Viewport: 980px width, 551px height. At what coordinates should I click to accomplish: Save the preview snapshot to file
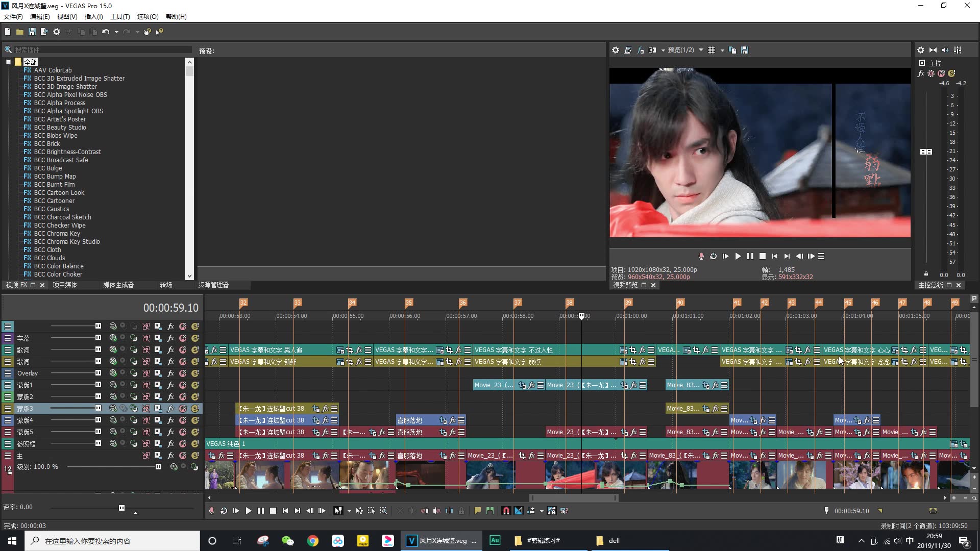click(745, 50)
